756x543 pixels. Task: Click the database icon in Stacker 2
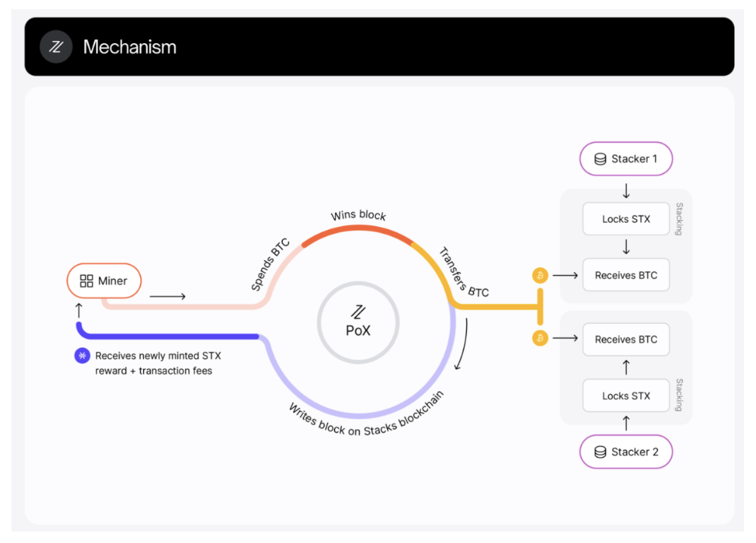click(601, 452)
